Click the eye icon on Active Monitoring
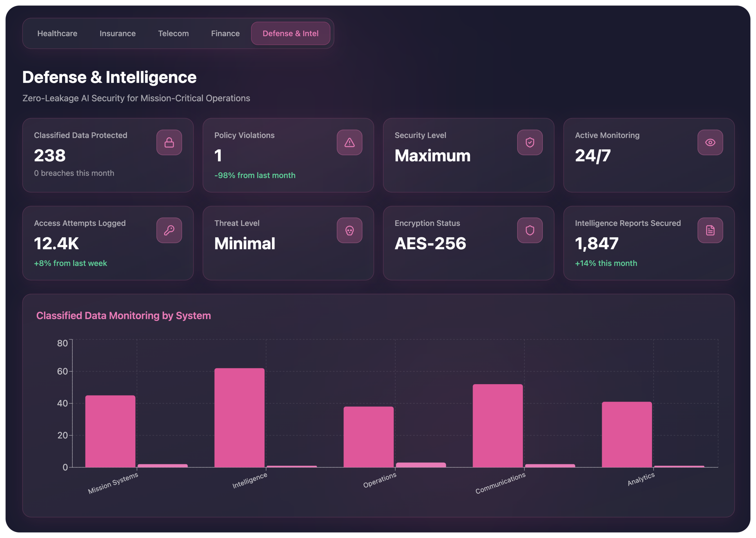The image size is (756, 538). (x=710, y=143)
